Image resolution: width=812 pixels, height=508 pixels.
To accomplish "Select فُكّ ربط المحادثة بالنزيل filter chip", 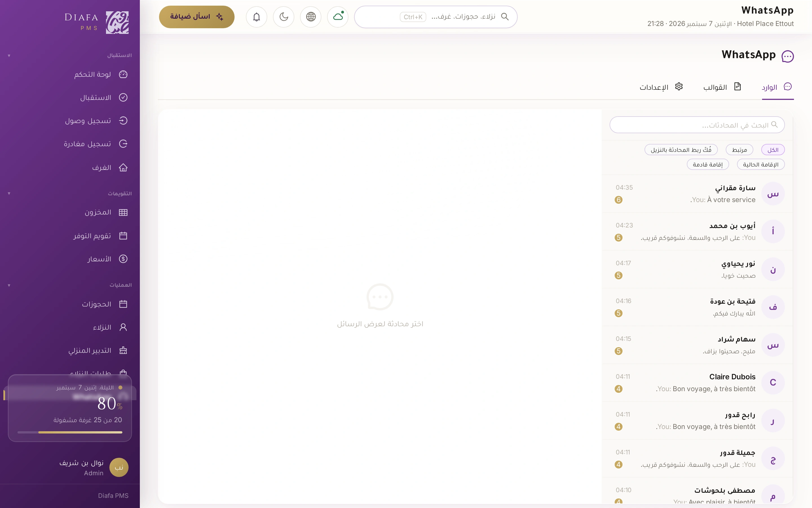I will (x=681, y=150).
